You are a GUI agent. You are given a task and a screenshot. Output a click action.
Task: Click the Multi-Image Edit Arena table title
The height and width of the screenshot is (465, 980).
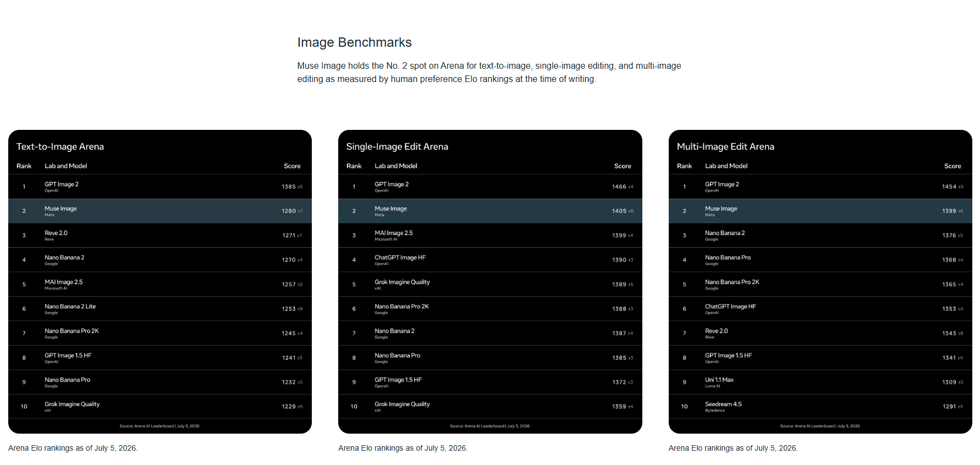725,146
